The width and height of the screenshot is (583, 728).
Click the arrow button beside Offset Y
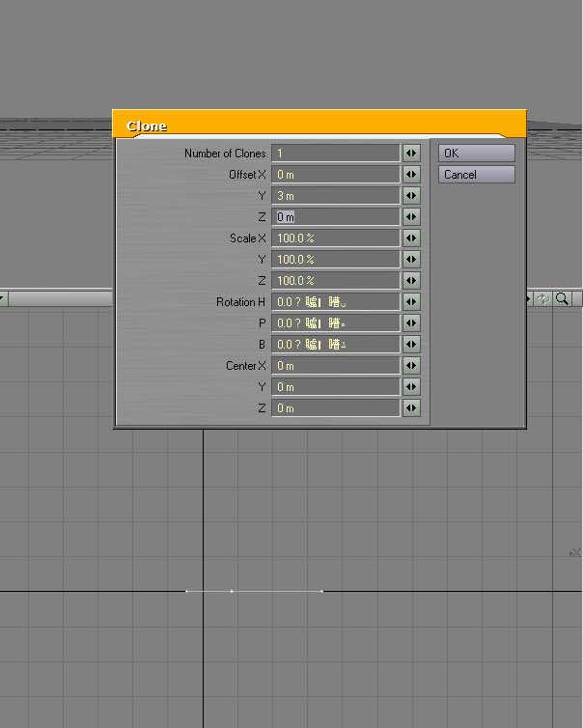(x=412, y=196)
